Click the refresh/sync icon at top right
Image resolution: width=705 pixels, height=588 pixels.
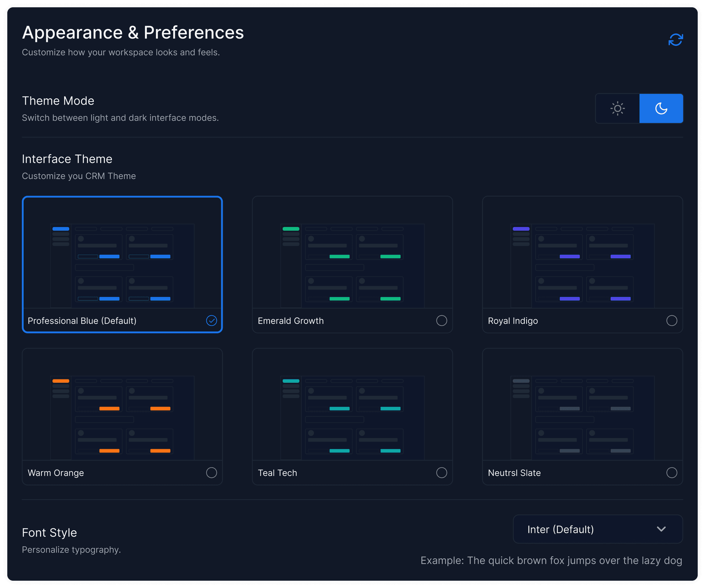click(675, 39)
